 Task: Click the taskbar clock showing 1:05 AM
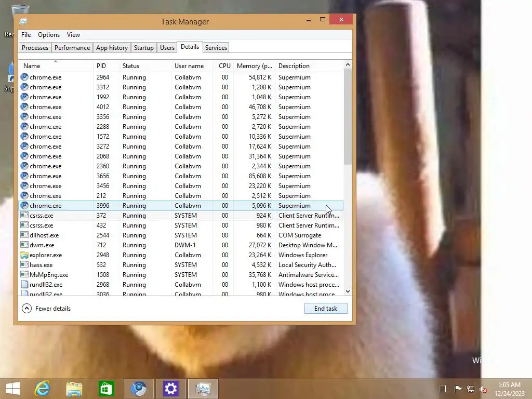pyautogui.click(x=509, y=389)
